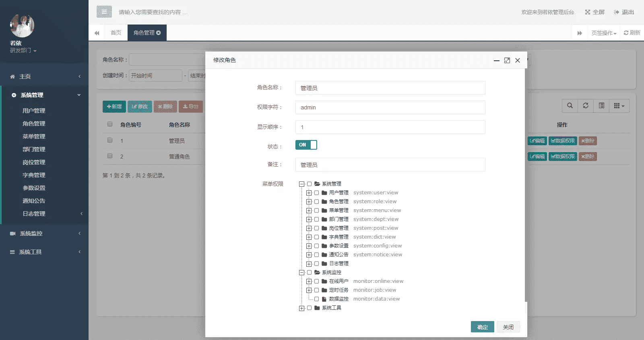The height and width of the screenshot is (340, 644).
Task: Minimize the 修改角色 dialog
Action: [x=497, y=60]
